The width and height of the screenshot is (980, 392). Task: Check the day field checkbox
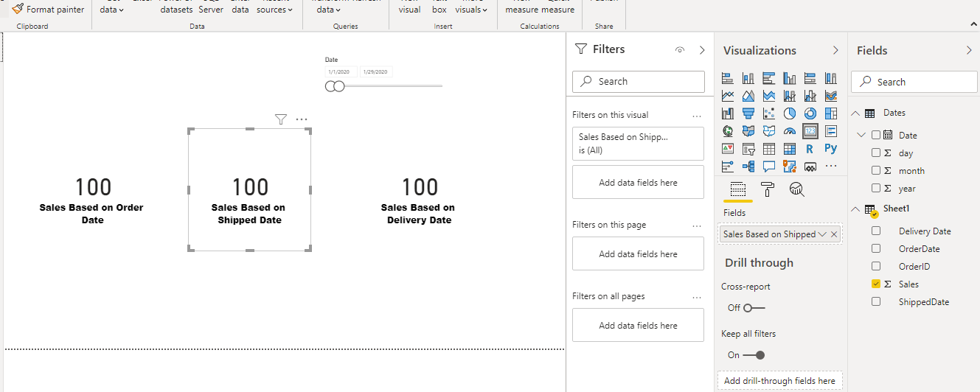pyautogui.click(x=876, y=153)
